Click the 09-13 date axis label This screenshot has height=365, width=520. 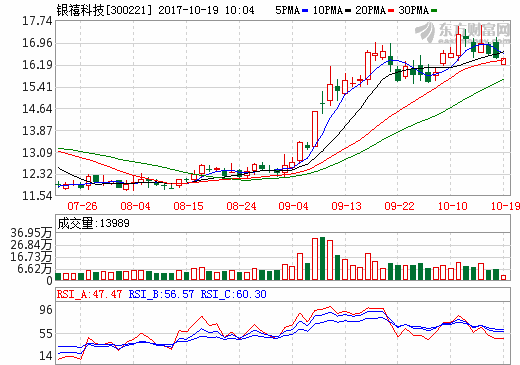[x=346, y=206]
